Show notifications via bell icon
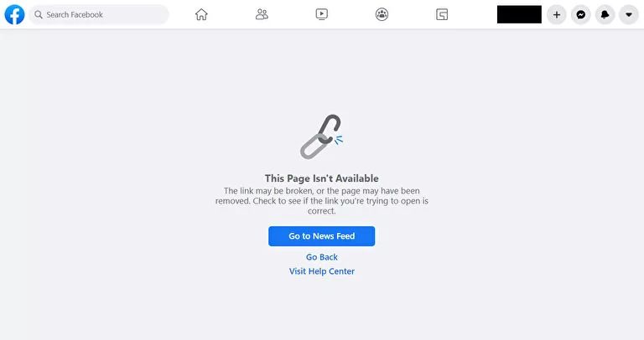 pos(605,15)
